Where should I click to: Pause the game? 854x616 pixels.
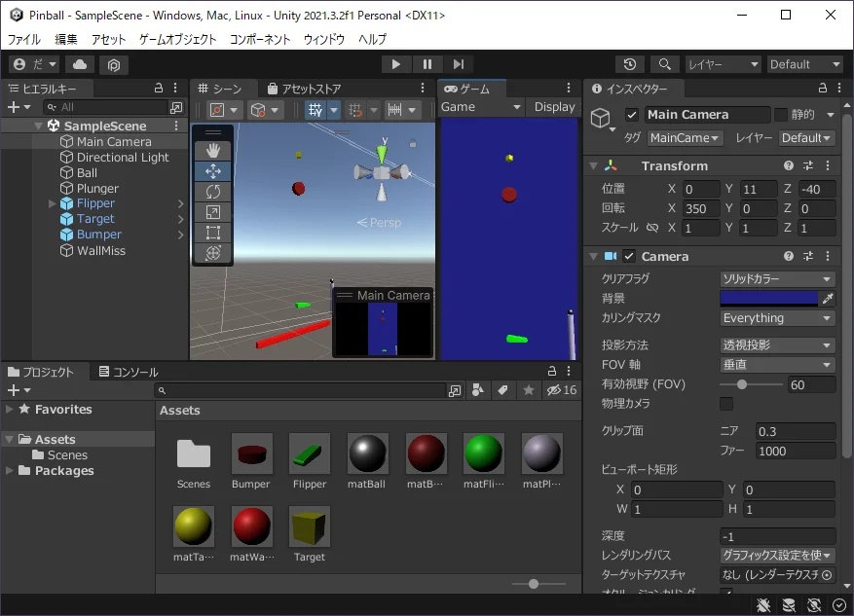tap(427, 65)
